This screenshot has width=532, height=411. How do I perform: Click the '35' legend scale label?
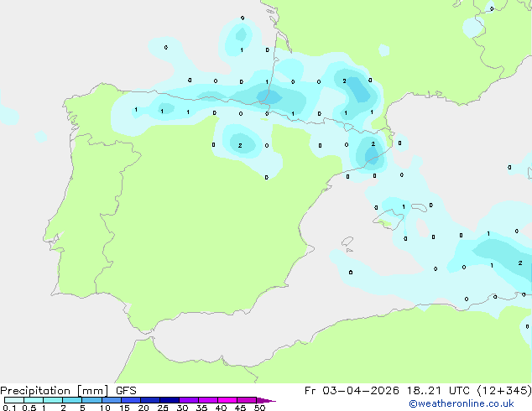click(x=201, y=408)
